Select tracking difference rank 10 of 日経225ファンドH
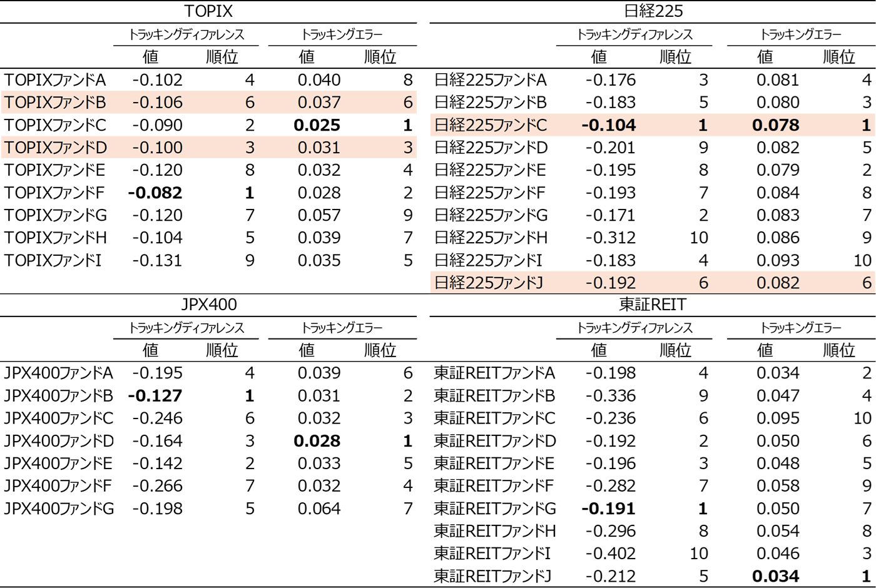Screen dimensions: 876x588 699,238
